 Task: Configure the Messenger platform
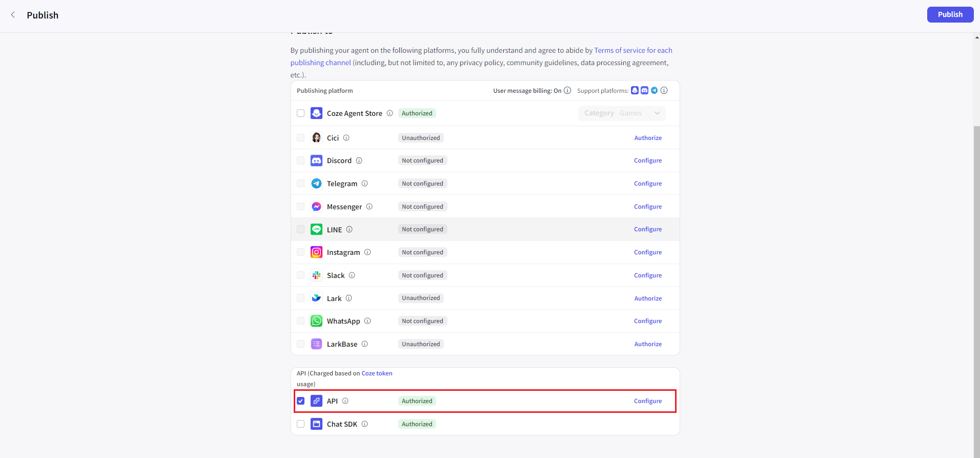(648, 207)
